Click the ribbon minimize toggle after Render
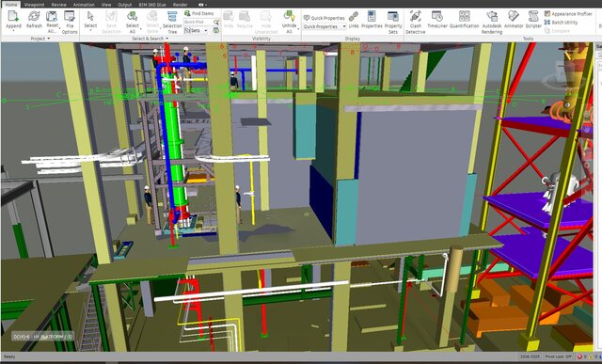This screenshot has height=364, width=602. [202, 5]
